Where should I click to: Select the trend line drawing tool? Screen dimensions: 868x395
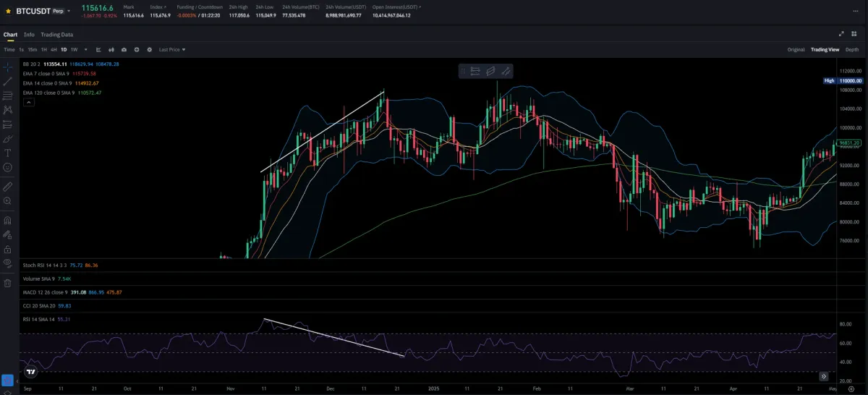coord(7,82)
